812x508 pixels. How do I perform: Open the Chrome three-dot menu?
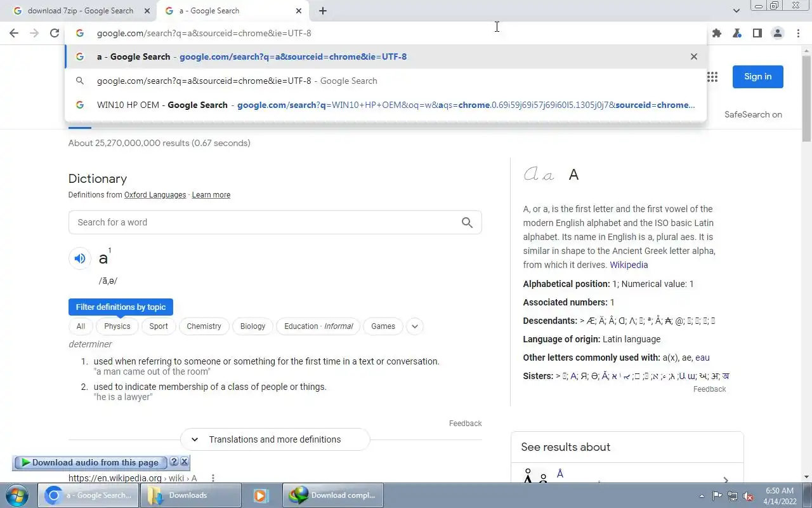point(797,33)
